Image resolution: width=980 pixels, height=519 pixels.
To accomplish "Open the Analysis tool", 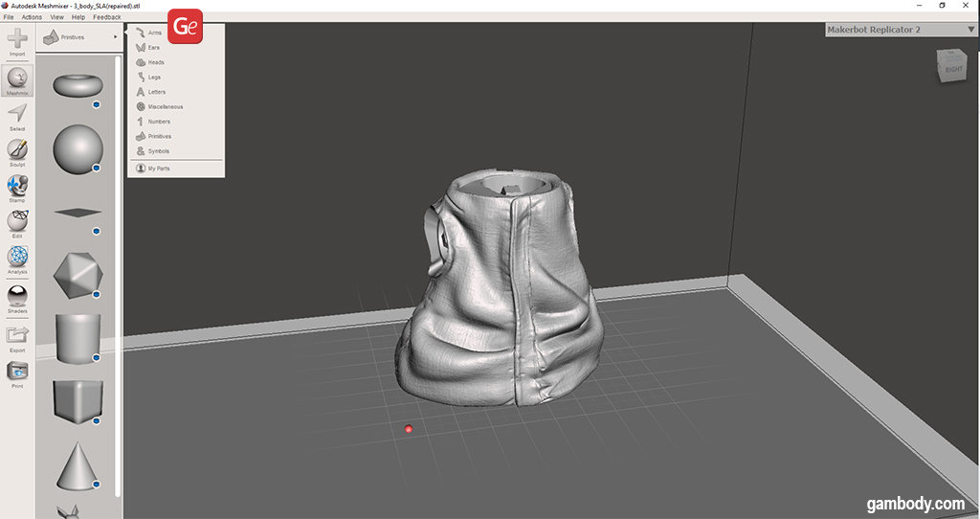I will click(17, 258).
